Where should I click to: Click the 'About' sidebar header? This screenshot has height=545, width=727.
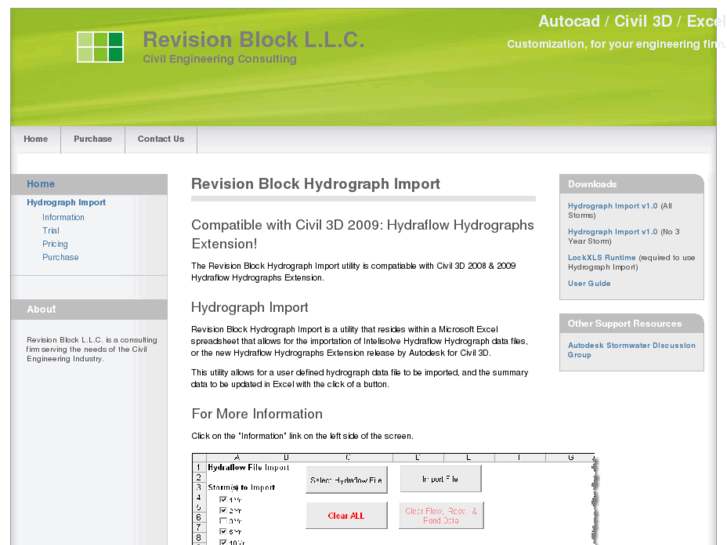(89, 309)
